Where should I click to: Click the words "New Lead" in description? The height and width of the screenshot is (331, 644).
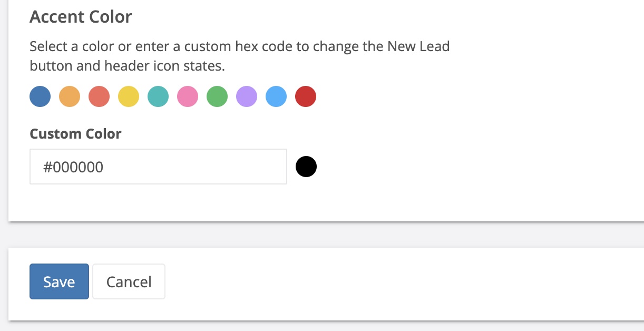pyautogui.click(x=418, y=46)
